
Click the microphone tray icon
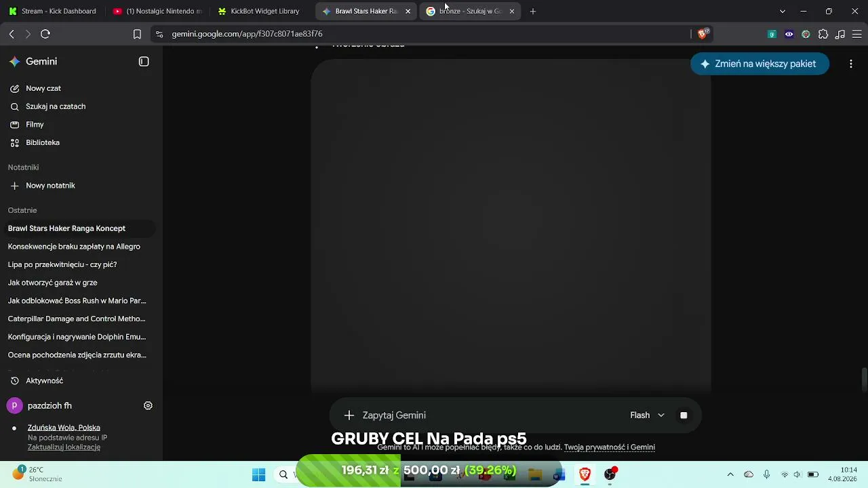click(767, 474)
